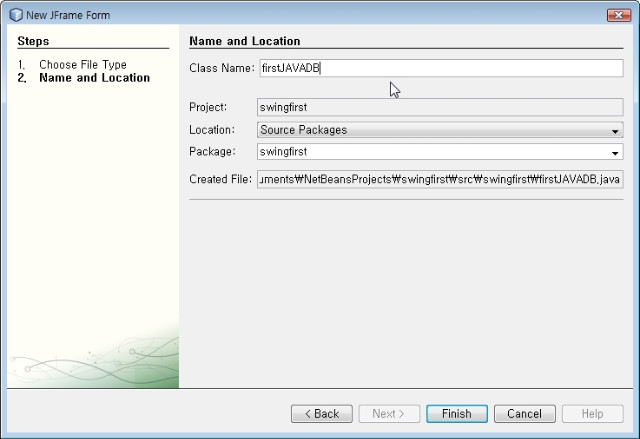Go back with the Back button
The height and width of the screenshot is (439, 640).
coord(322,414)
